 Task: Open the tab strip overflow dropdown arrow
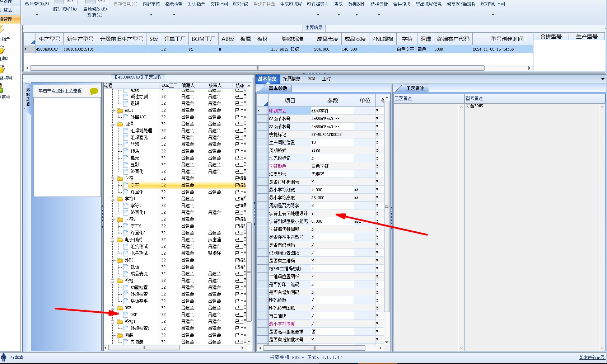tap(603, 79)
